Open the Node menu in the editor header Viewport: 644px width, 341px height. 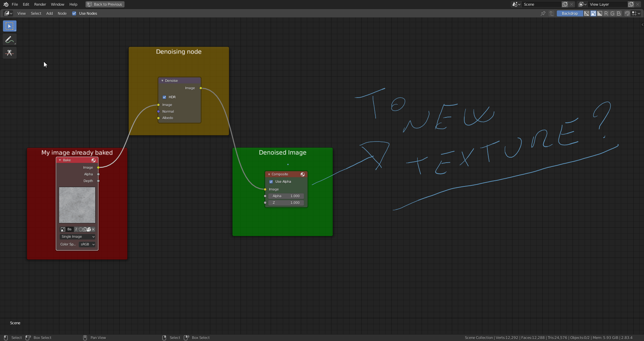click(62, 13)
